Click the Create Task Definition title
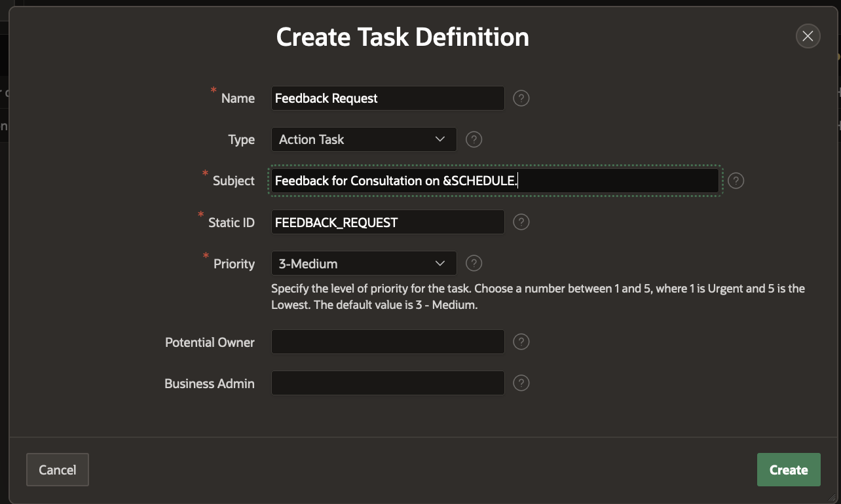841x504 pixels. (x=402, y=37)
